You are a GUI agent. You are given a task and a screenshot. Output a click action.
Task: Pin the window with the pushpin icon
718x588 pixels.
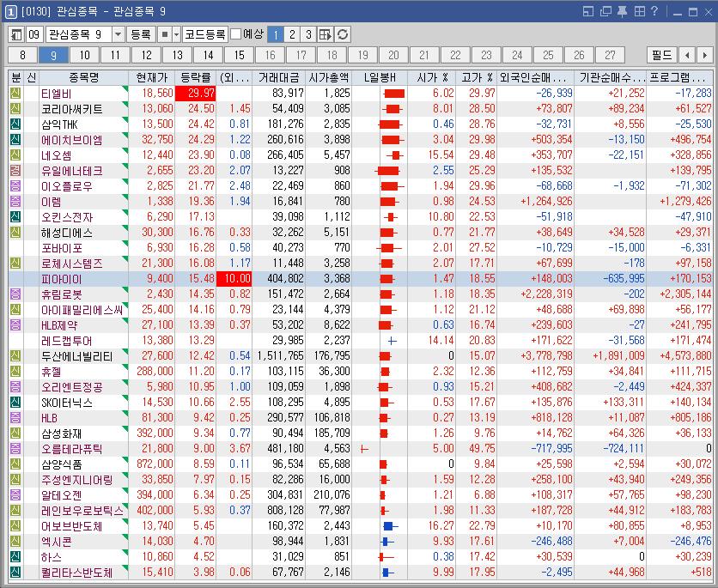pyautogui.click(x=623, y=11)
